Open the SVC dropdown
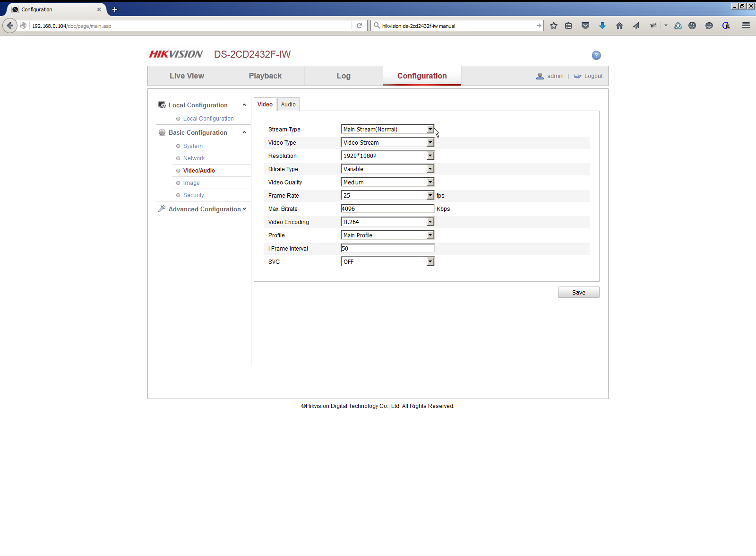Image resolution: width=756 pixels, height=556 pixels. tap(387, 261)
